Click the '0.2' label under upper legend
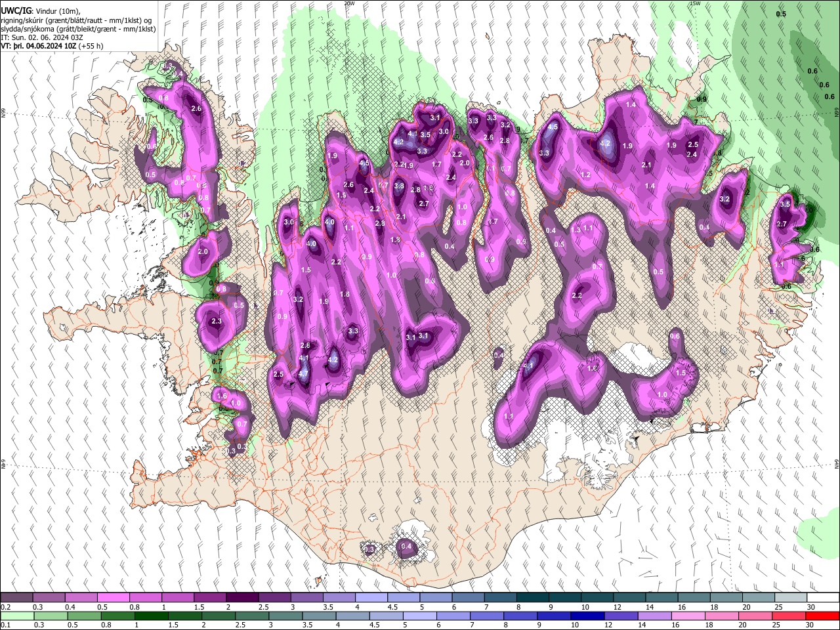Screen dimensions: 840x630 [5, 607]
